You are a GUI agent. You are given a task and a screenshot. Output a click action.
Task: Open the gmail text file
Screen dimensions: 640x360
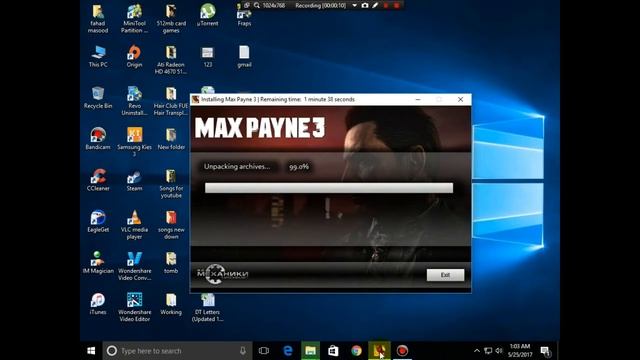pos(244,56)
